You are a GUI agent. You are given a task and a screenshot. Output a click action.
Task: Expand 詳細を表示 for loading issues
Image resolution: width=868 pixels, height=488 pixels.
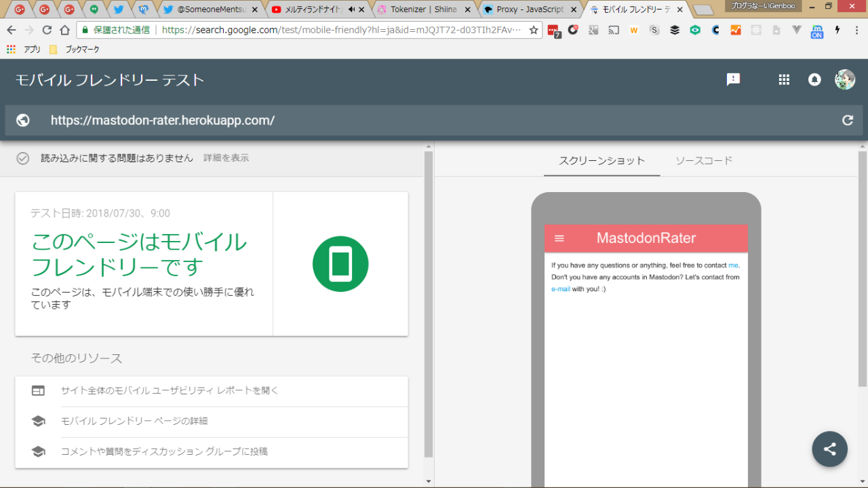click(x=226, y=157)
